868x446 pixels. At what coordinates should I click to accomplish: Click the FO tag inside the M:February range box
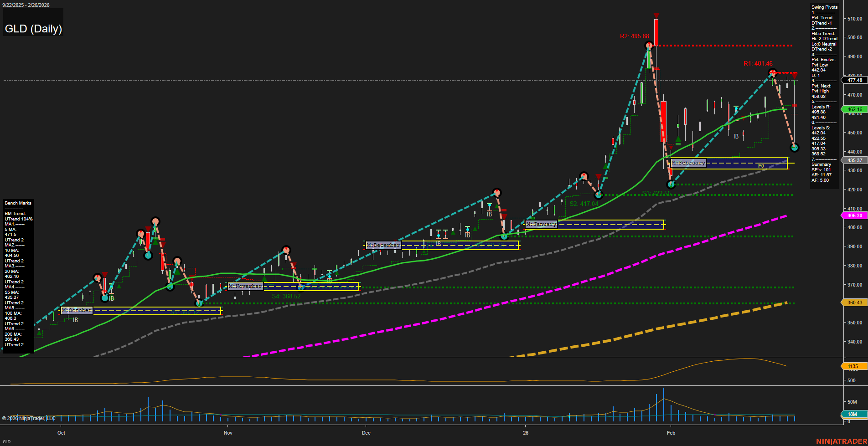click(761, 166)
